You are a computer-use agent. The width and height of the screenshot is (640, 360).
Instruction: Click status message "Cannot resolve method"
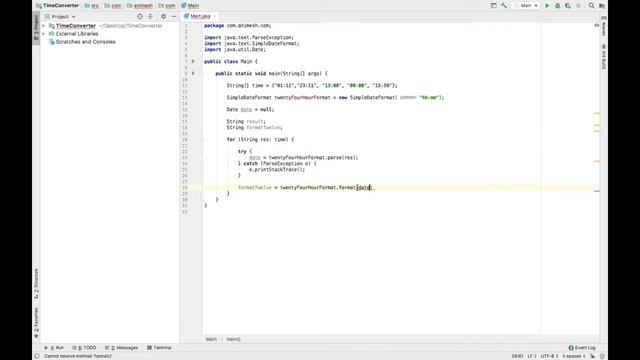(78, 356)
